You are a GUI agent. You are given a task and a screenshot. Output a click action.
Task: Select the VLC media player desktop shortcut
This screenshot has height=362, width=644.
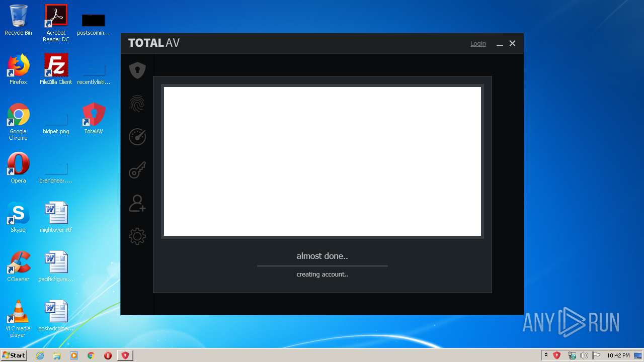pyautogui.click(x=18, y=319)
